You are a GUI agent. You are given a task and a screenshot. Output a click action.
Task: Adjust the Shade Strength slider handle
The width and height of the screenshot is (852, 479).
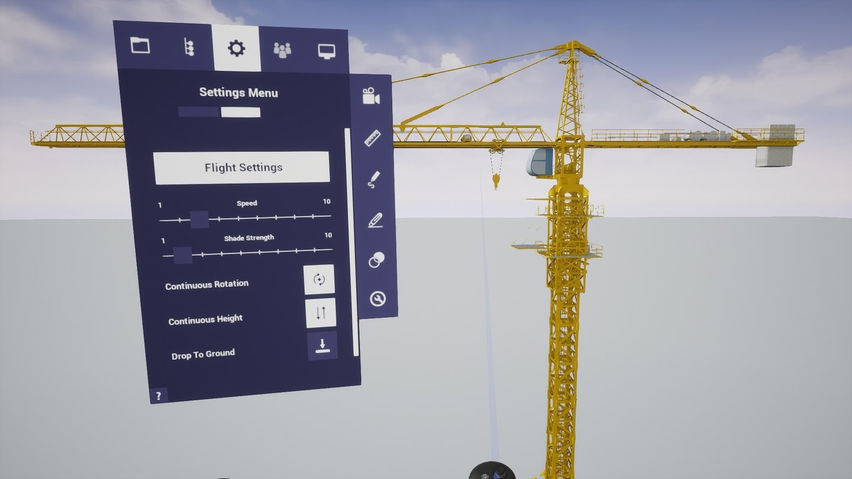coord(183,255)
